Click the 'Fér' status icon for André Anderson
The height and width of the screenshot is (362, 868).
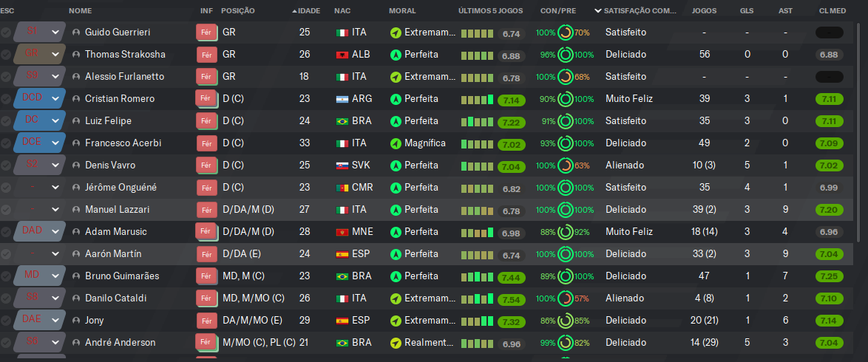[x=206, y=342]
